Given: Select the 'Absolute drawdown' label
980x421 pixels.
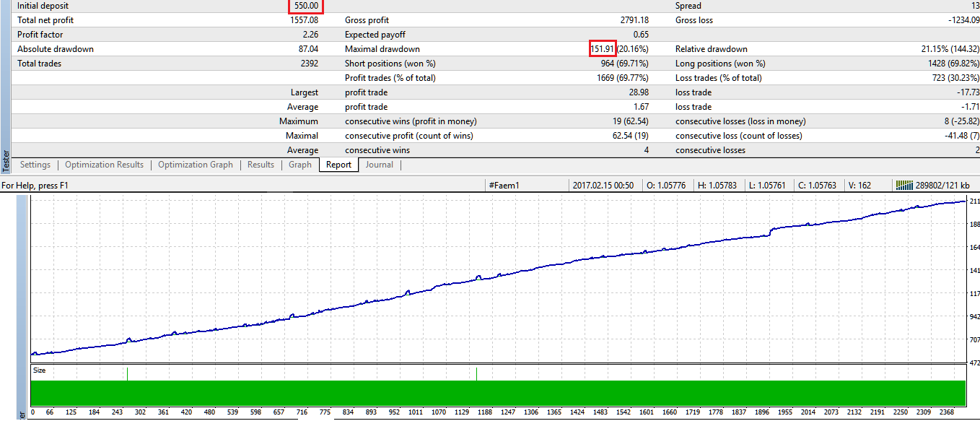Looking at the screenshot, I should point(56,49).
